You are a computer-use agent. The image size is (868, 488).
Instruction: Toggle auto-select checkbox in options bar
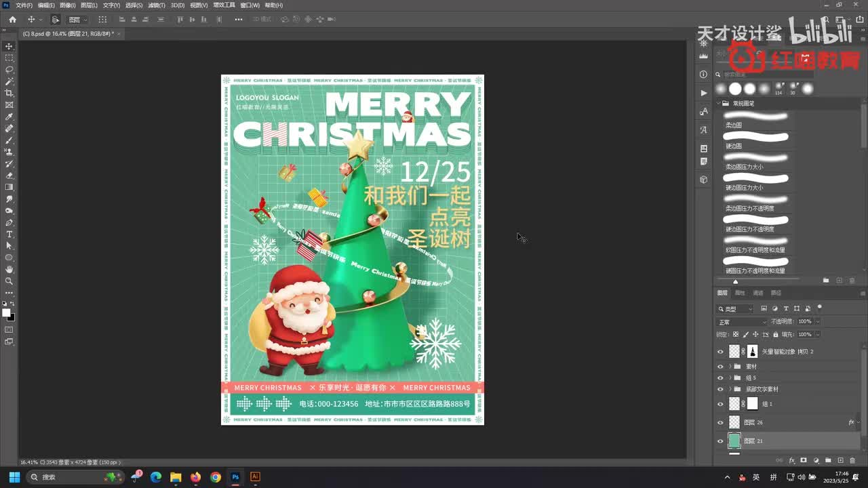(55, 20)
